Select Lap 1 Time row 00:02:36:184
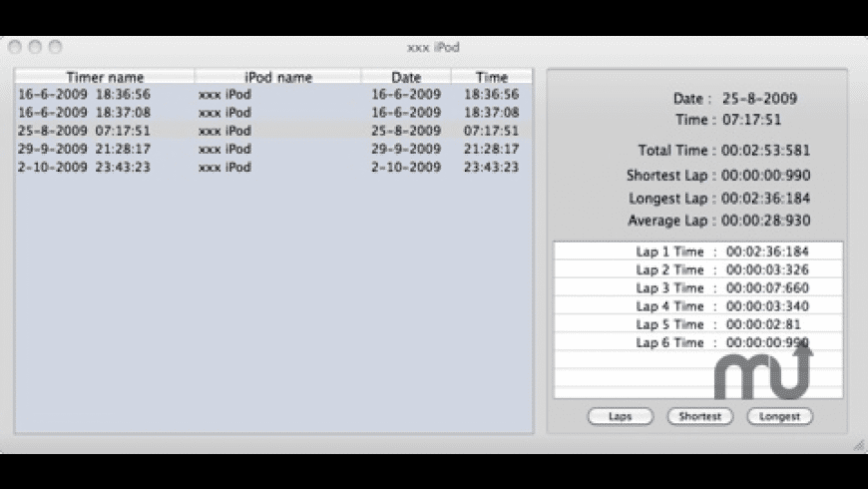 pyautogui.click(x=698, y=251)
